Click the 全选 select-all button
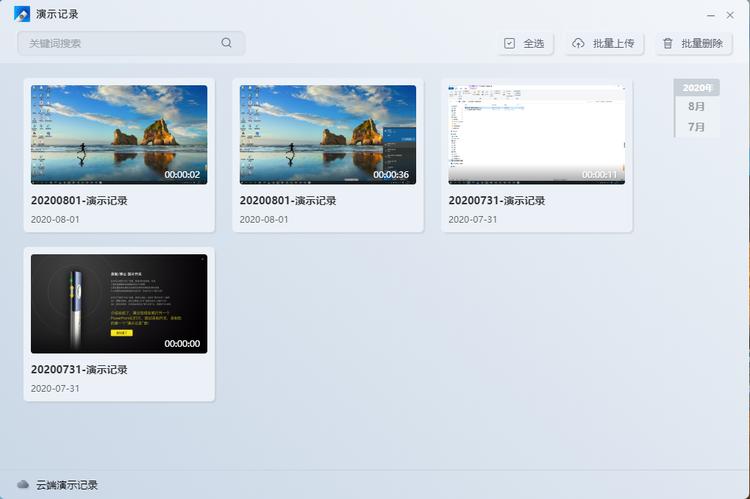Image resolution: width=750 pixels, height=499 pixels. click(x=525, y=44)
